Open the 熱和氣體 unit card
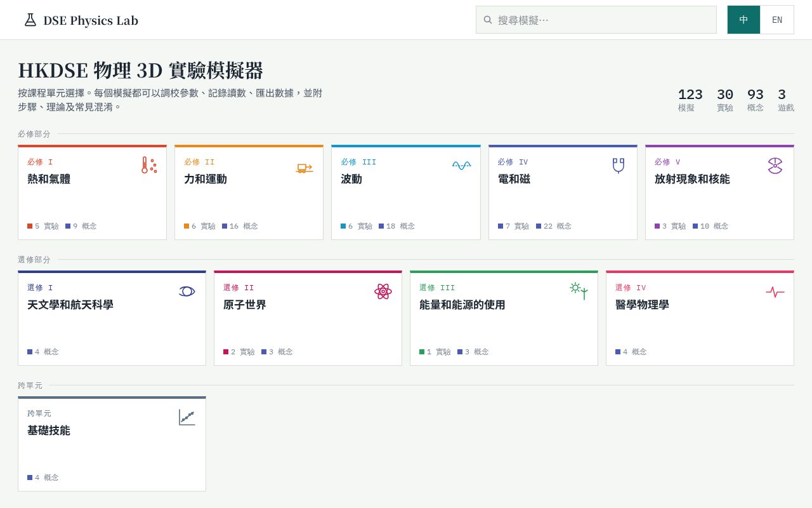Image resolution: width=812 pixels, height=508 pixels. pos(92,192)
